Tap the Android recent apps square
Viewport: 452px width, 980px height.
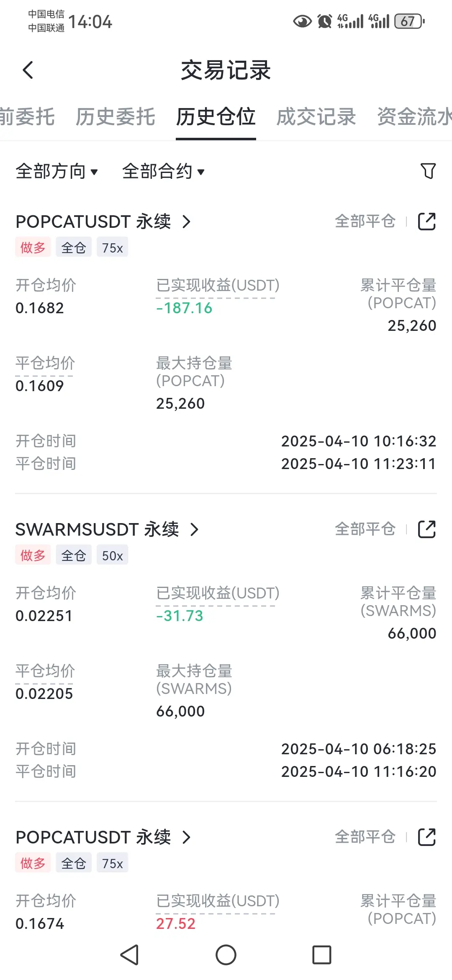coord(322,955)
